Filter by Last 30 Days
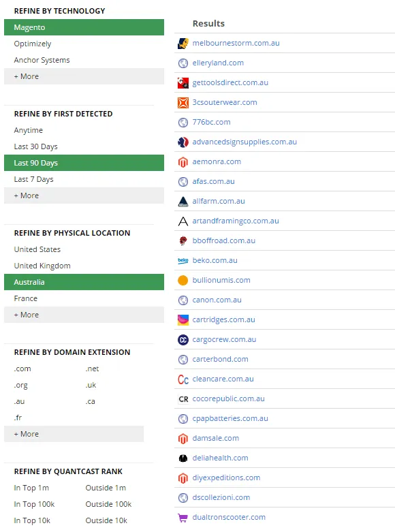The width and height of the screenshot is (395, 532). [35, 146]
